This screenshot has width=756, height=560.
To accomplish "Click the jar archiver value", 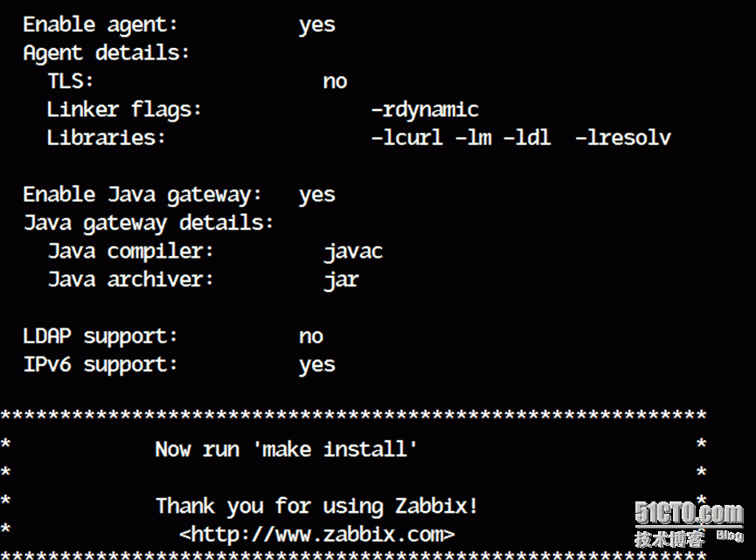I will point(342,280).
